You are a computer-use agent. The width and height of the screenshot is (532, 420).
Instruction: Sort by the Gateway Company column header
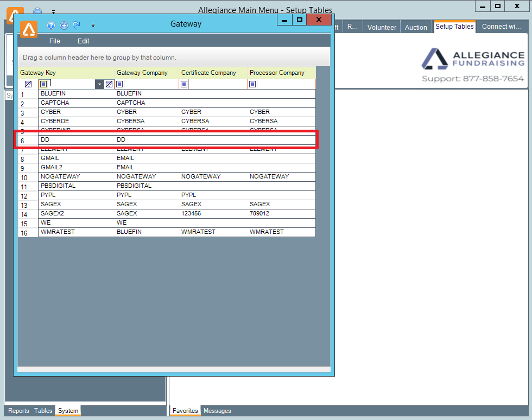pos(147,73)
